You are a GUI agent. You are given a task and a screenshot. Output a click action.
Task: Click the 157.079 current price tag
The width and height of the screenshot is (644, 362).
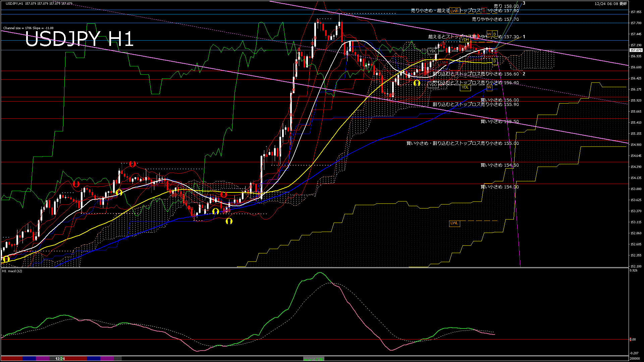[x=636, y=50]
